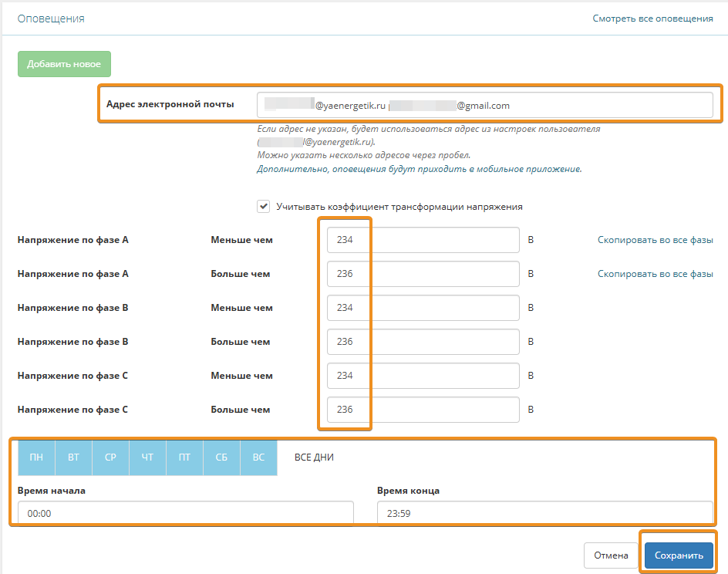Screen dimensions: 728x574
Task: Toggle the ПН (Monday) day button
Action: [x=36, y=458]
